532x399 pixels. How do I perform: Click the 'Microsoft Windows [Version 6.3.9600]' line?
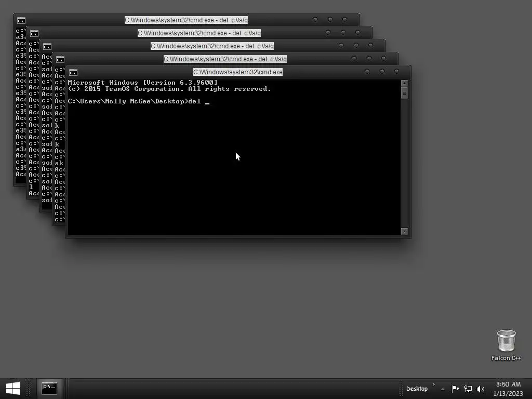(142, 83)
